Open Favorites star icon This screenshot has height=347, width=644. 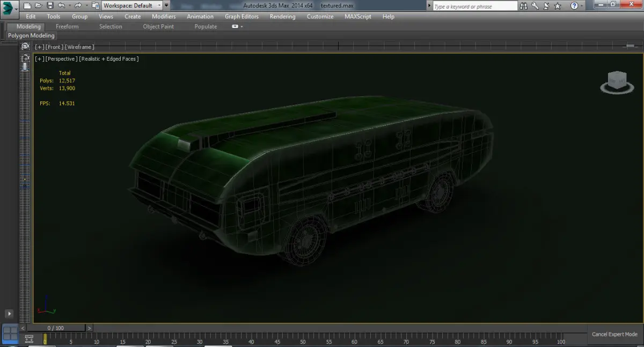point(558,6)
